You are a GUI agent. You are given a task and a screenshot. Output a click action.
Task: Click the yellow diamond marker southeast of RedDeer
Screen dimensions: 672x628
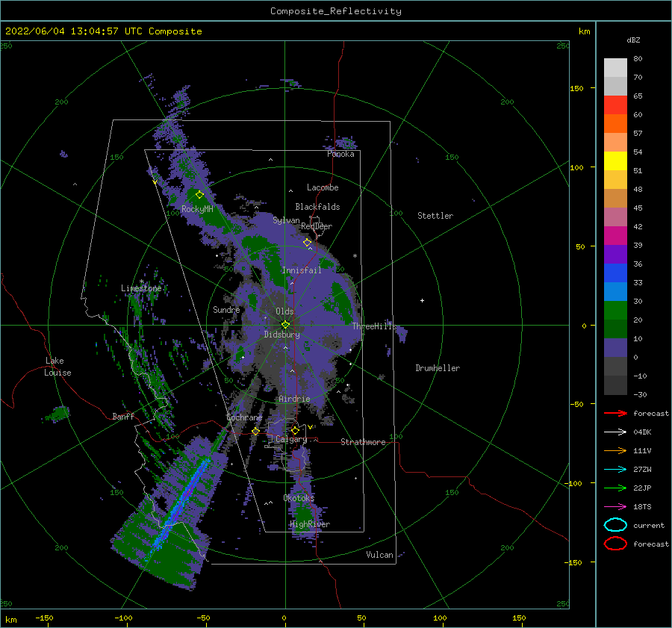[x=307, y=243]
